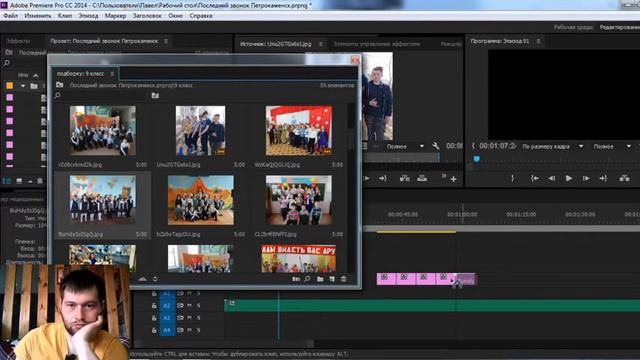The image size is (640, 360).
Task: Open the Файл menu
Action: coord(10,16)
